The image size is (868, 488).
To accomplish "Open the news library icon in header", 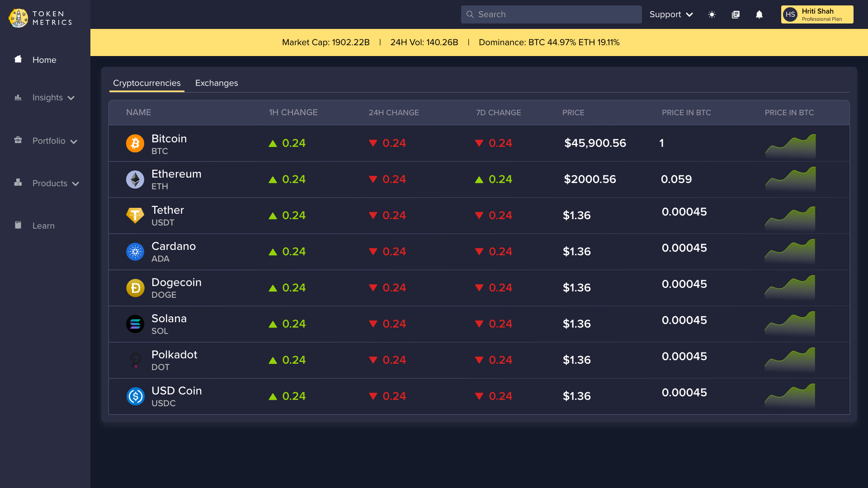I will pyautogui.click(x=736, y=14).
